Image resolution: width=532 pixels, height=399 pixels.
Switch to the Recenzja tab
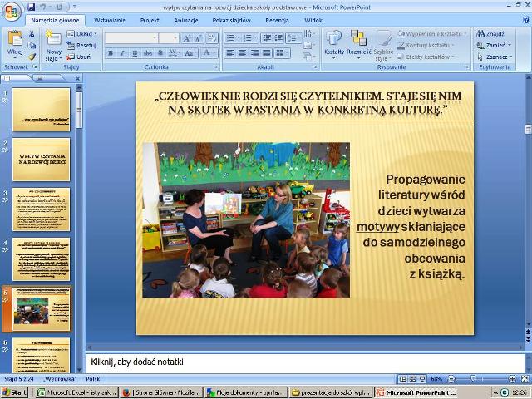(277, 20)
